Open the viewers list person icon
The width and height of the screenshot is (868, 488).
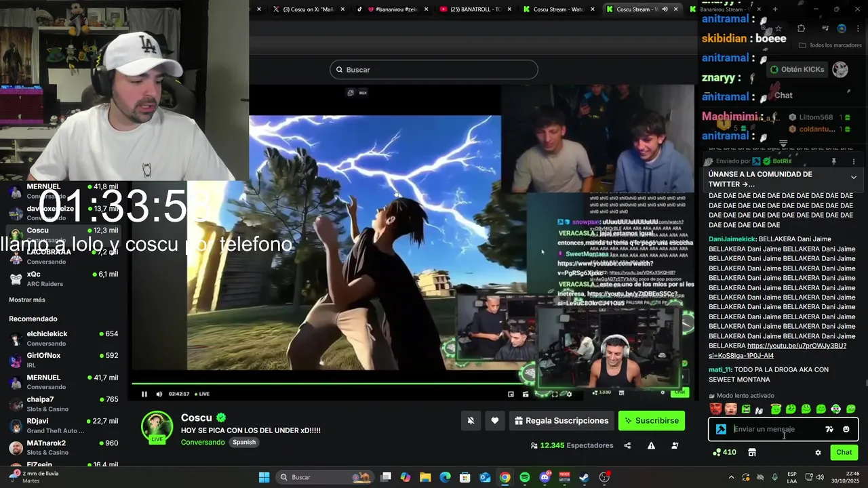pos(675,445)
